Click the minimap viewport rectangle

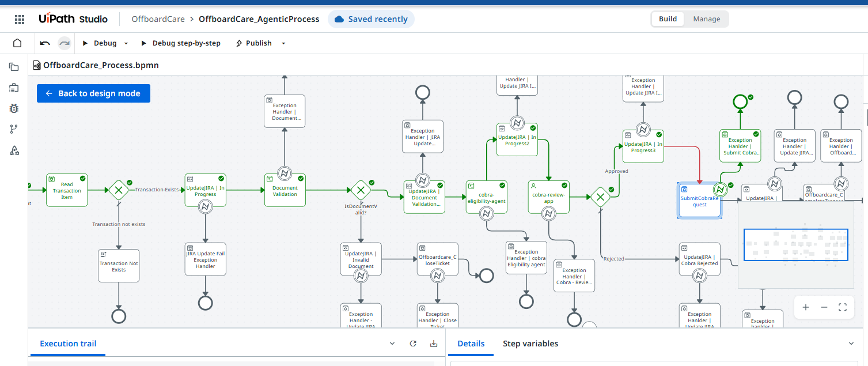795,244
